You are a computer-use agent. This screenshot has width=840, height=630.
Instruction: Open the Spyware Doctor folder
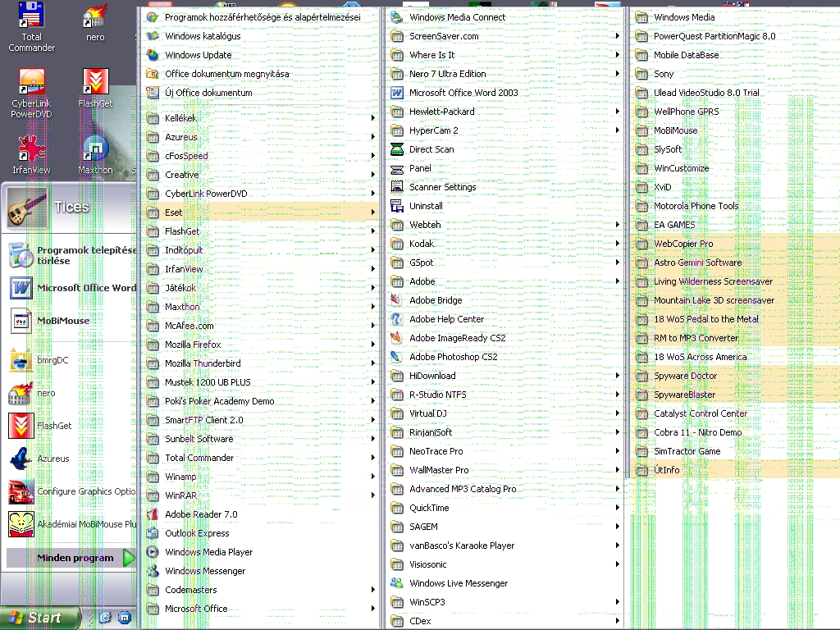click(736, 376)
